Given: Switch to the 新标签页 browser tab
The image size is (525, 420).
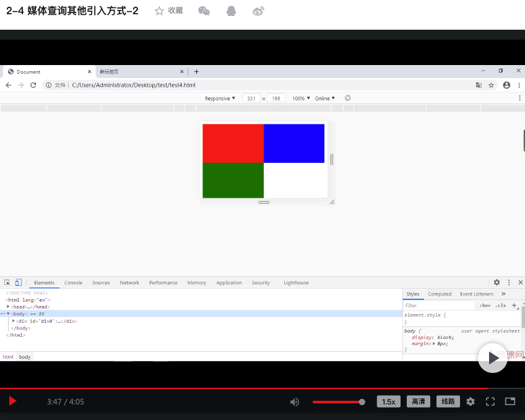Looking at the screenshot, I should pyautogui.click(x=142, y=72).
